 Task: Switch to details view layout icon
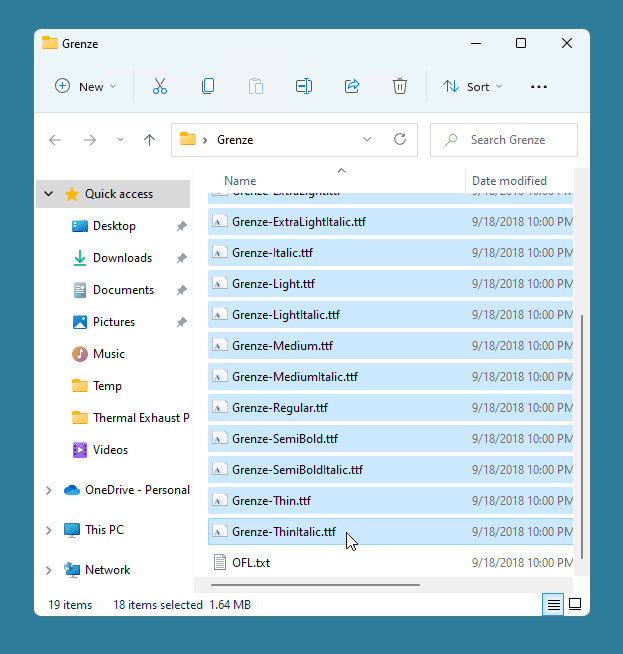point(553,604)
